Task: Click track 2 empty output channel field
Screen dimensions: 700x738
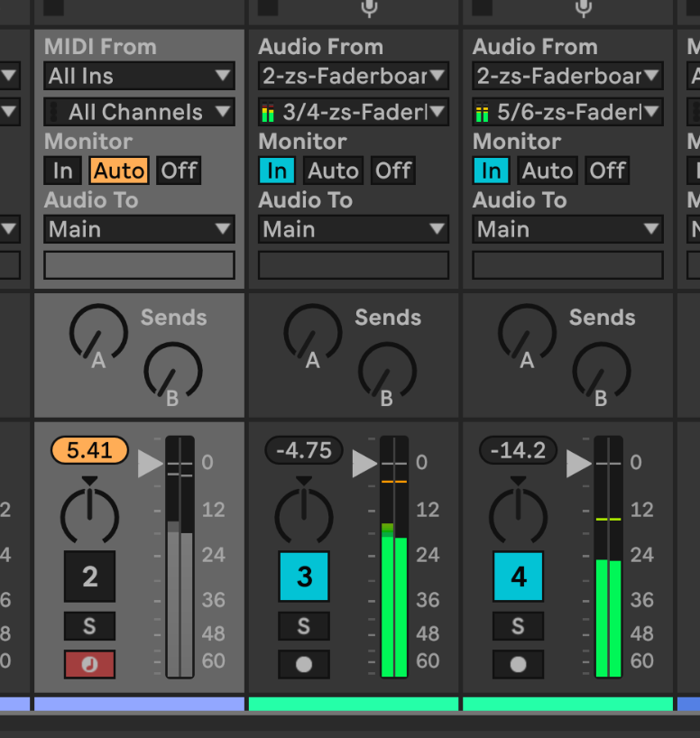Action: (x=139, y=265)
